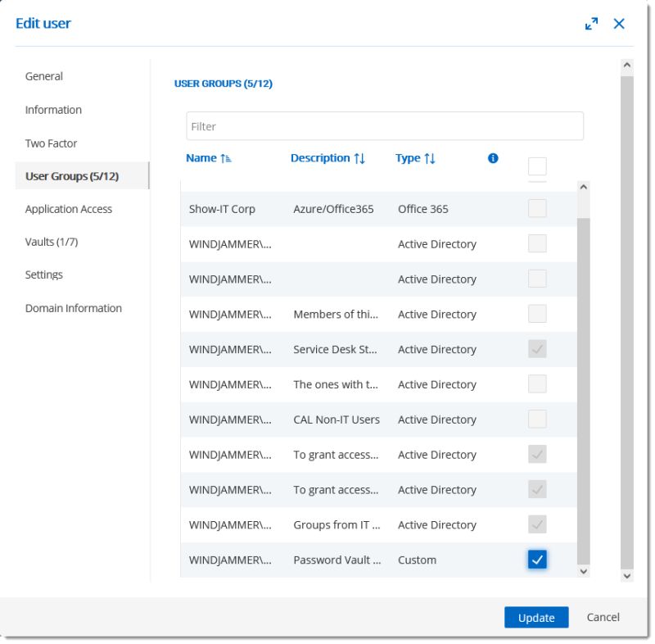The height and width of the screenshot is (644, 655).
Task: Click inside the Filter field
Action: (383, 125)
